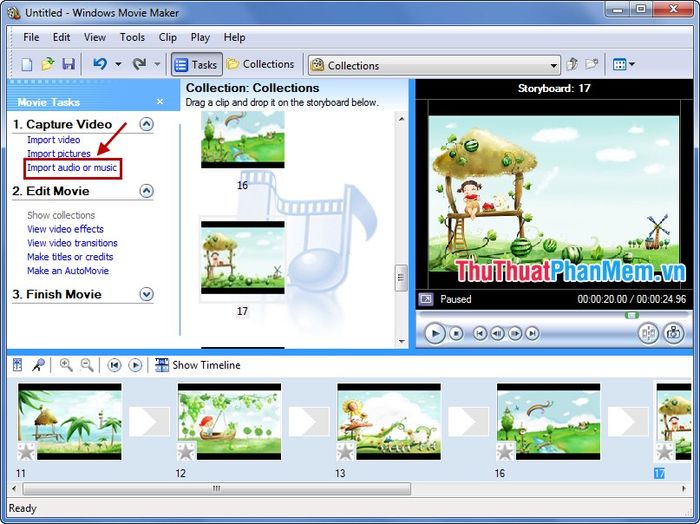Click the Split Clip button under preview

point(648,333)
